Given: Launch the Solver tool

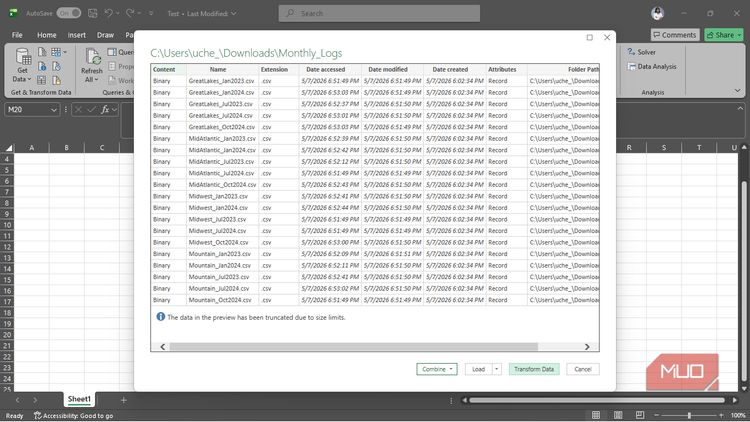Looking at the screenshot, I should pos(641,52).
